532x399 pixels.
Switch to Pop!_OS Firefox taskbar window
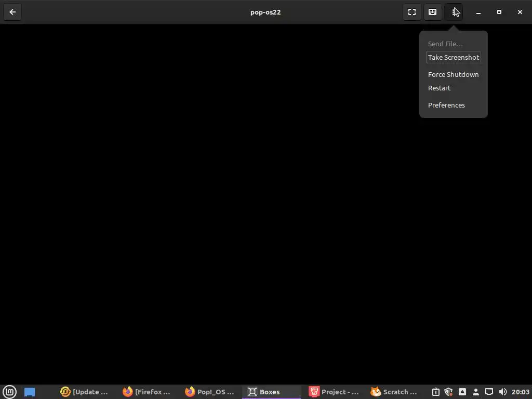209,392
